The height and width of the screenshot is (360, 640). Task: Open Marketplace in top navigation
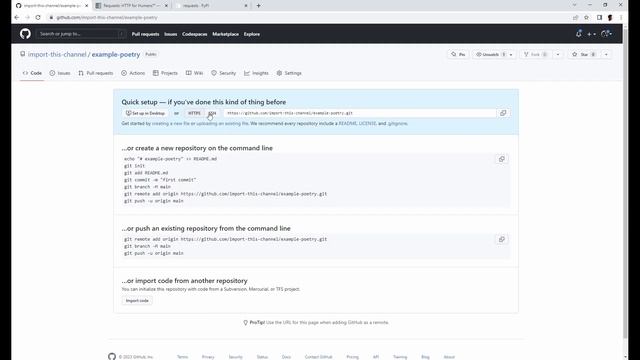click(225, 34)
